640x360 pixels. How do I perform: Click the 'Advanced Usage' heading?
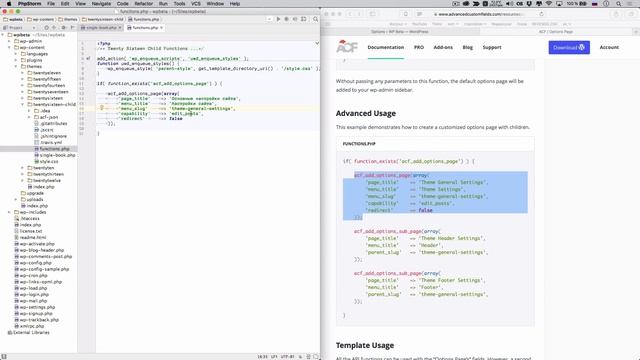(366, 113)
